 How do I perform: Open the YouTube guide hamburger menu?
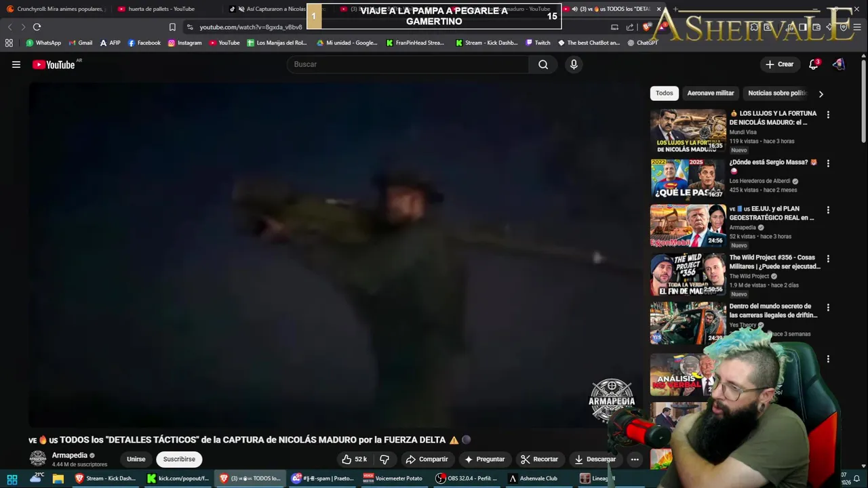point(16,64)
